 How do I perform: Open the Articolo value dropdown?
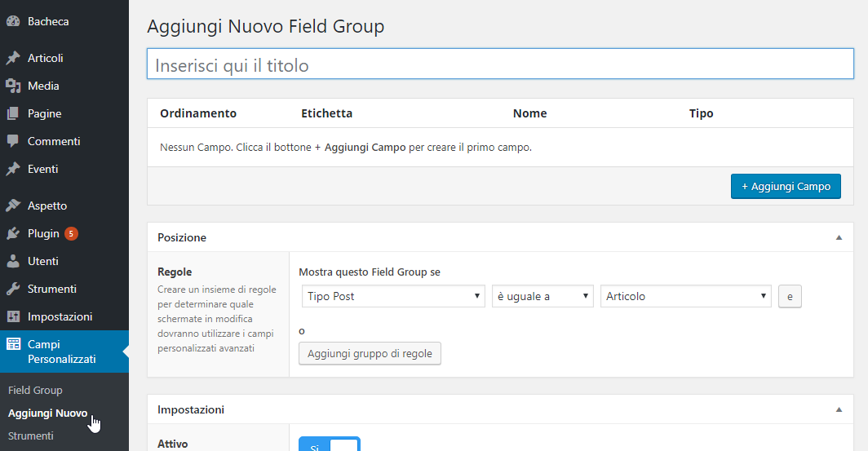(x=685, y=296)
